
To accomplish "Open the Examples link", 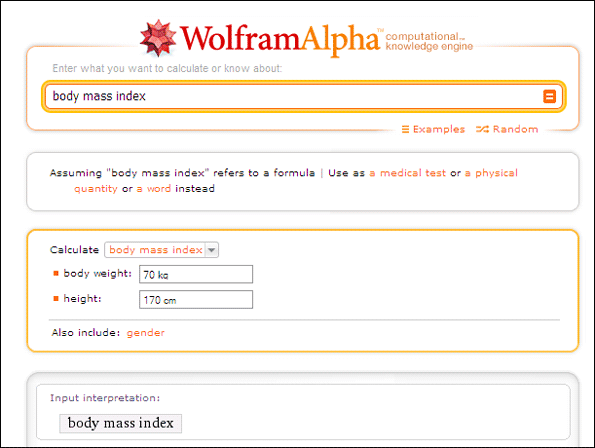I will point(439,129).
